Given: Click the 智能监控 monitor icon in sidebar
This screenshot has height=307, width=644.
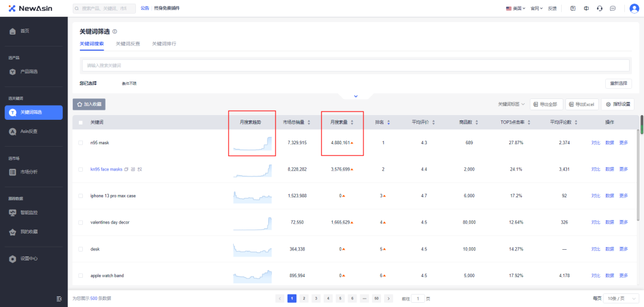Looking at the screenshot, I should coord(13,212).
